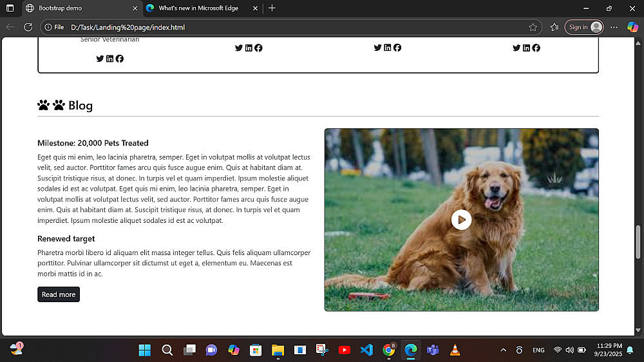This screenshot has width=644, height=362.
Task: Select Facebook icon of third team member
Action: [397, 48]
